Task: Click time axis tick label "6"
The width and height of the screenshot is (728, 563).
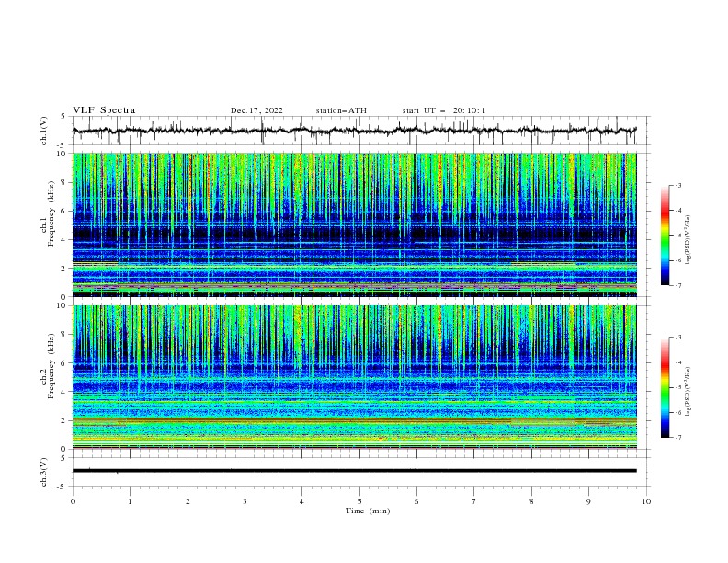Action: tap(417, 501)
